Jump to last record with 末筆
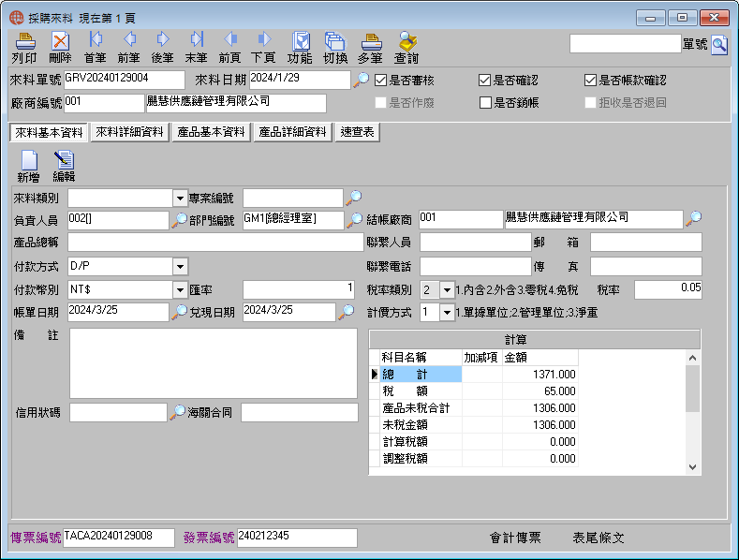 pyautogui.click(x=196, y=48)
